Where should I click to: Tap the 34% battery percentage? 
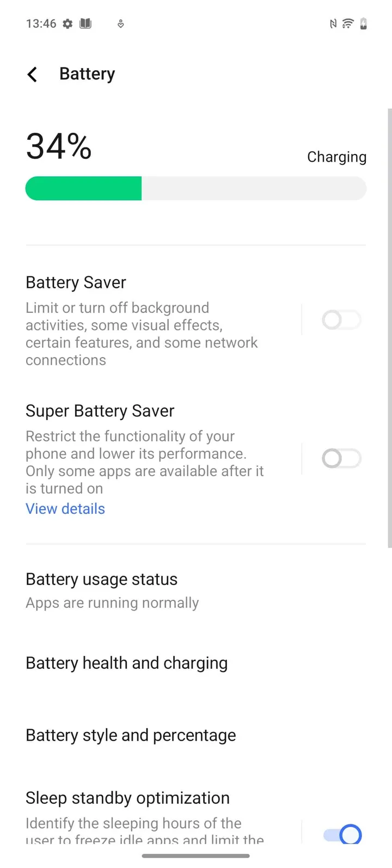(59, 147)
